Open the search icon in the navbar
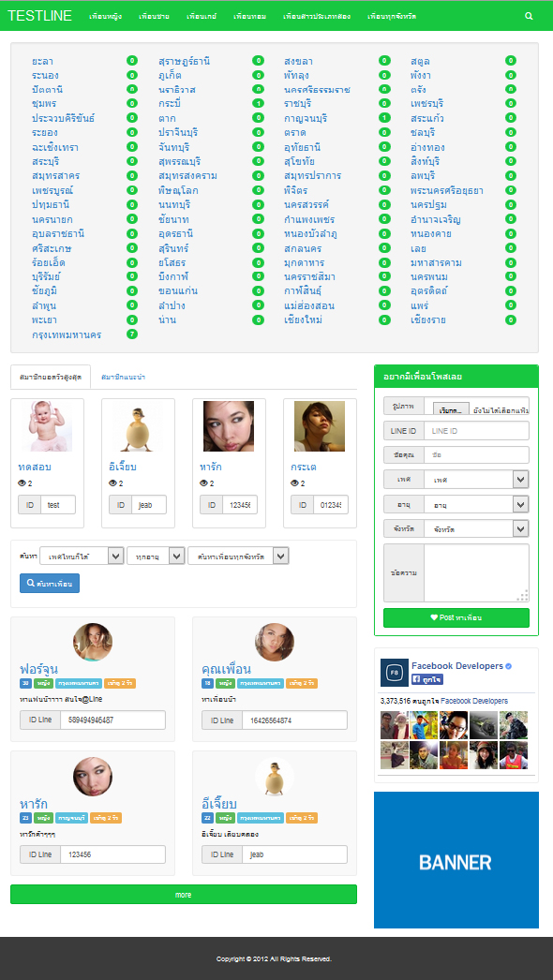This screenshot has width=553, height=980. pyautogui.click(x=530, y=16)
